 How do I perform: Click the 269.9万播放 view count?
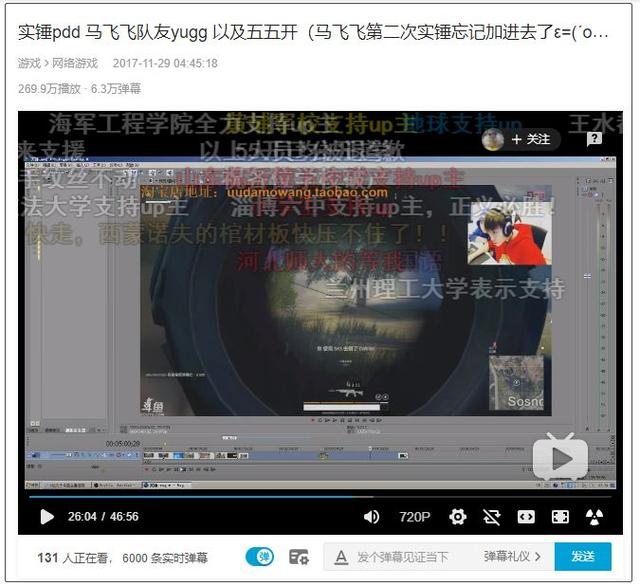[x=49, y=89]
